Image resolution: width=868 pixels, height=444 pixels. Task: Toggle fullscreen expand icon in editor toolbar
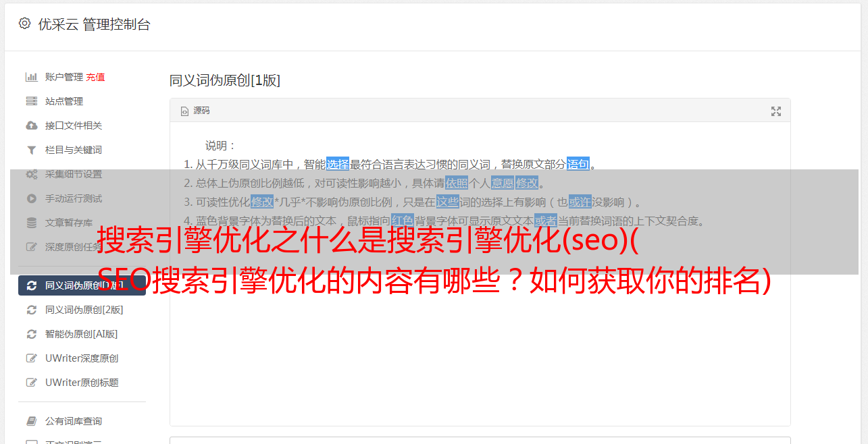point(776,111)
